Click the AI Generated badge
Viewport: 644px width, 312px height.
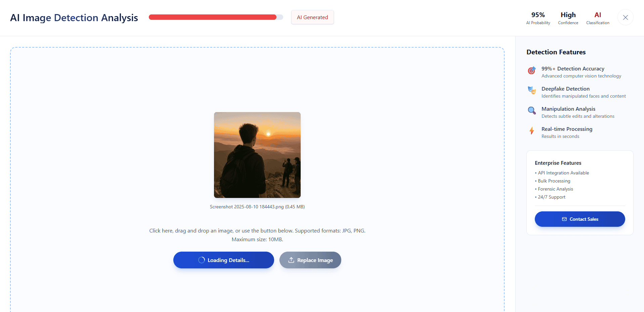[312, 17]
